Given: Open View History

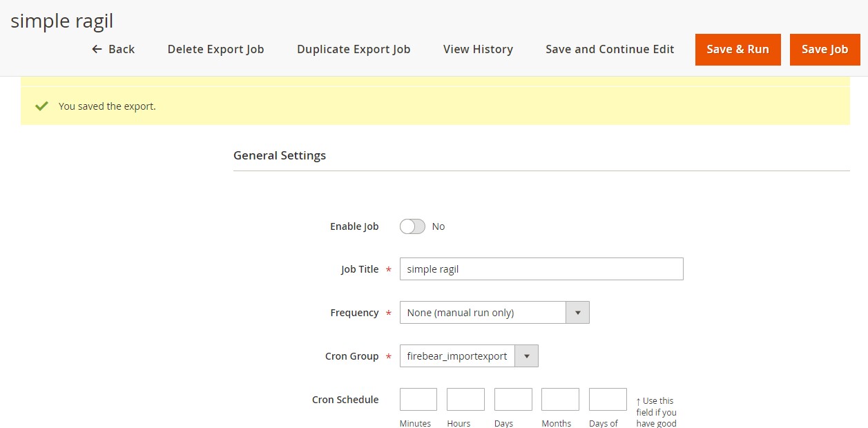Looking at the screenshot, I should pyautogui.click(x=477, y=49).
